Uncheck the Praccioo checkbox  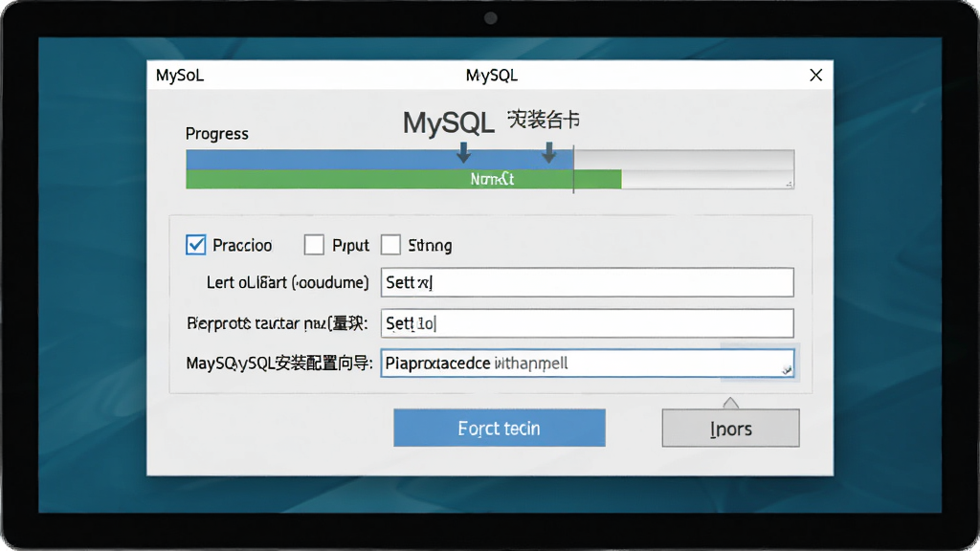[x=195, y=245]
